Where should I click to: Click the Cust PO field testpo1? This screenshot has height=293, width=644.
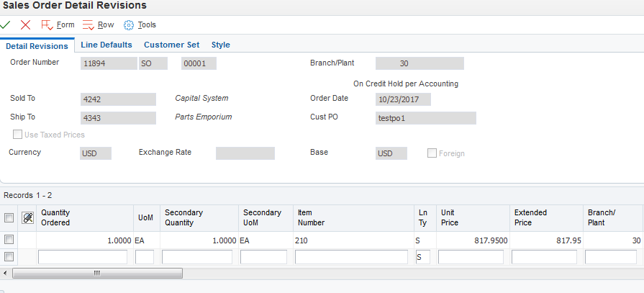coord(426,118)
